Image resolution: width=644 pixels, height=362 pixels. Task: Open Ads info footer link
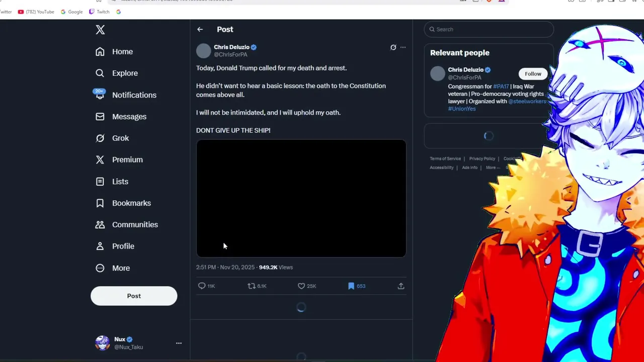click(470, 168)
